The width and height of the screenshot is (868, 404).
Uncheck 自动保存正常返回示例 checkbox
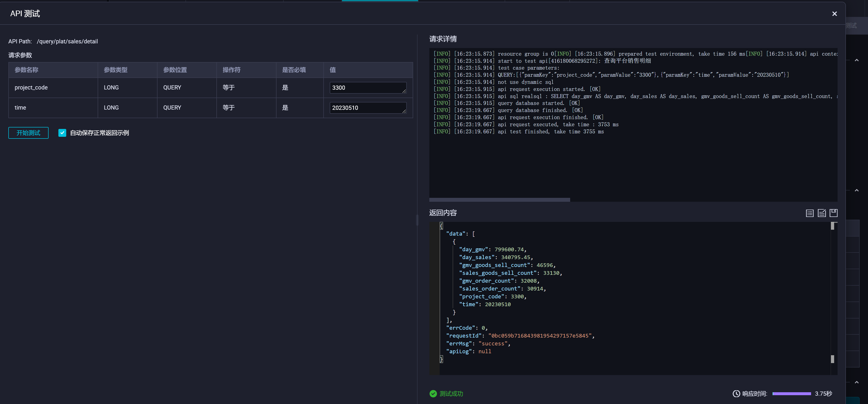coord(62,133)
